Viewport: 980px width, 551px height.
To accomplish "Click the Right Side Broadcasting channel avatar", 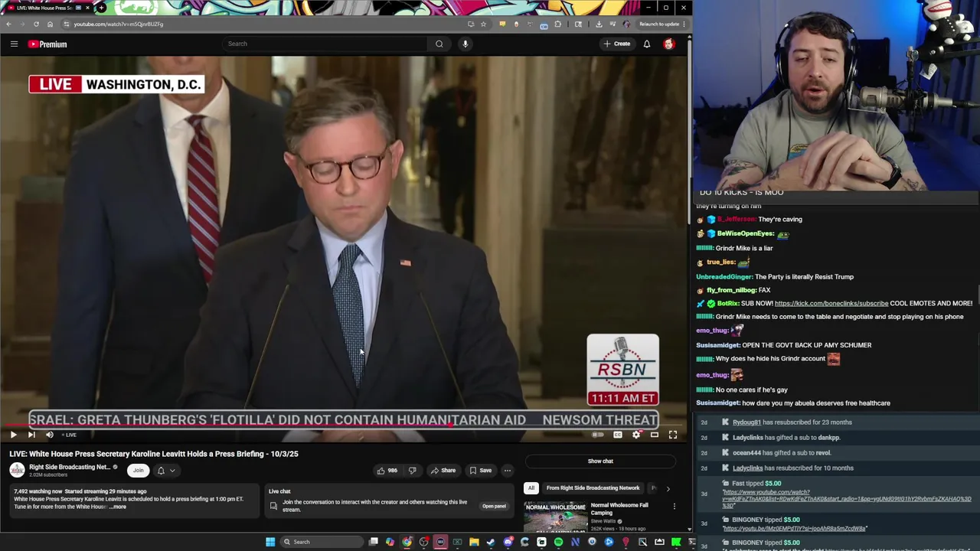I will coord(17,470).
